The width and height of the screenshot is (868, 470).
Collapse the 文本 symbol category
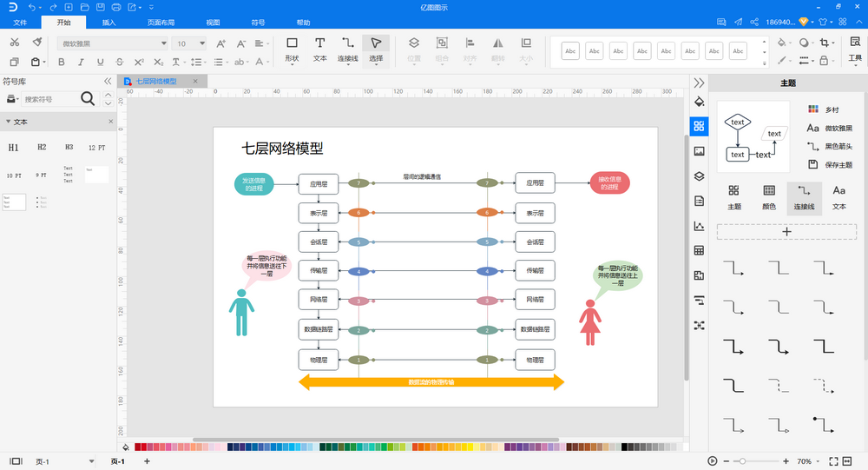click(x=9, y=122)
